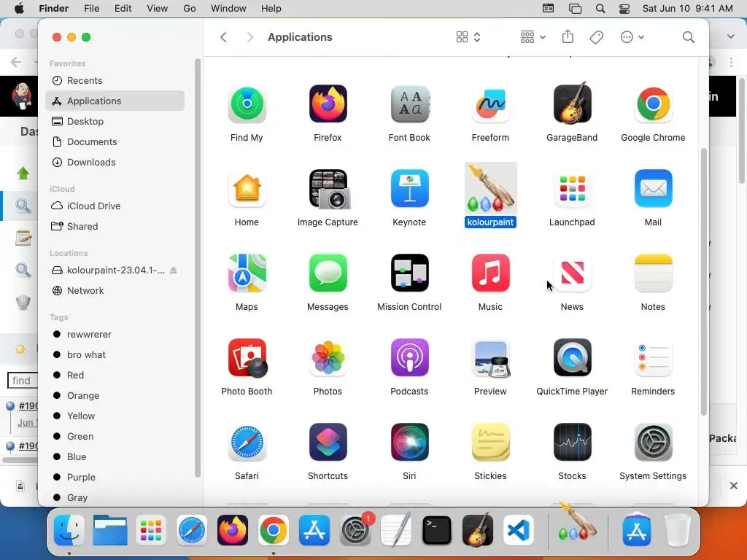The width and height of the screenshot is (747, 560).
Task: Select the Maps app icon
Action: 247,273
